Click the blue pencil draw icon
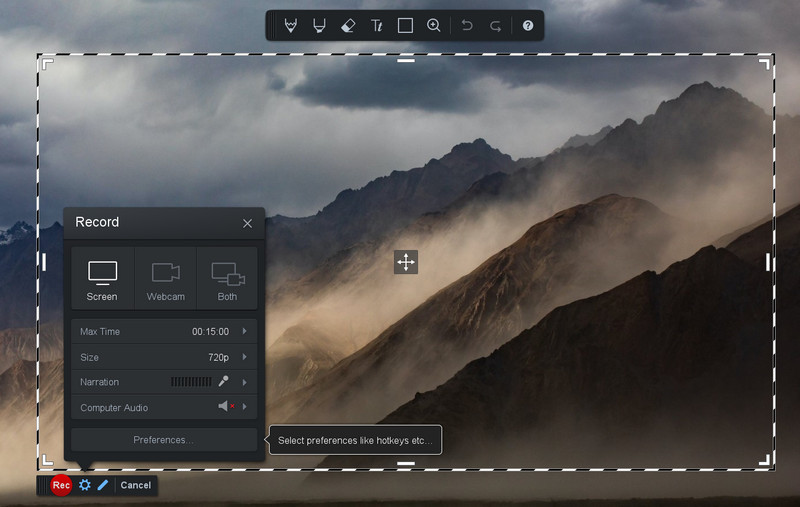Viewport: 800px width, 507px height. point(103,485)
